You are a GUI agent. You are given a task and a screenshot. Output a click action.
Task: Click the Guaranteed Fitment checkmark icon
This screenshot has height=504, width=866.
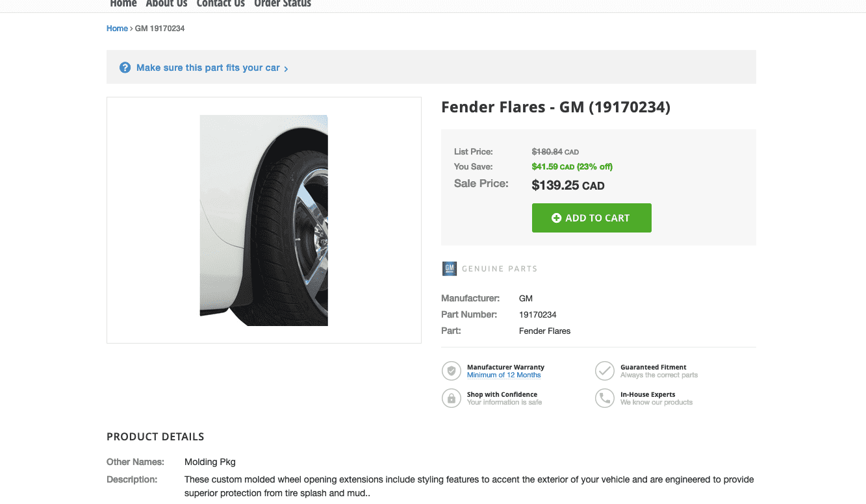[x=605, y=371]
